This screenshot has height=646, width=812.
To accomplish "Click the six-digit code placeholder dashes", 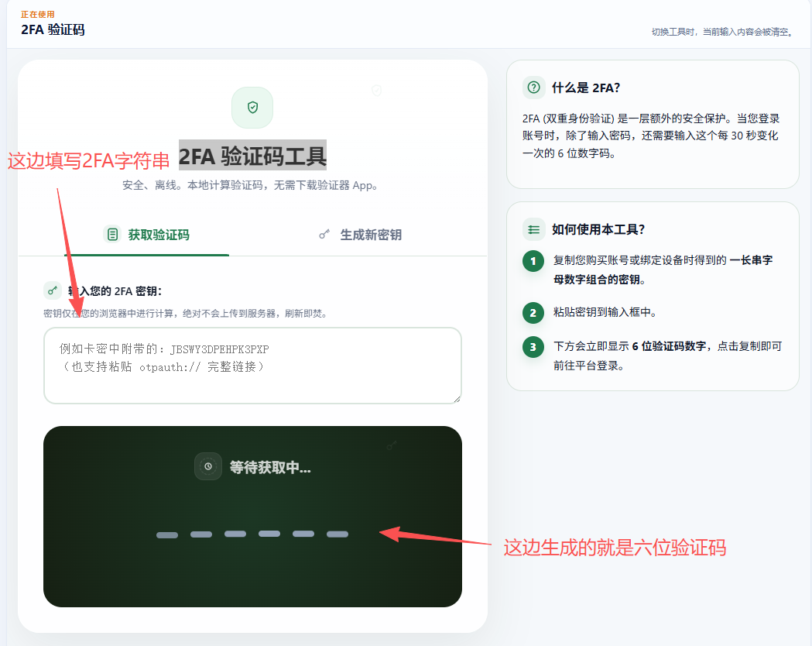I will coord(252,534).
